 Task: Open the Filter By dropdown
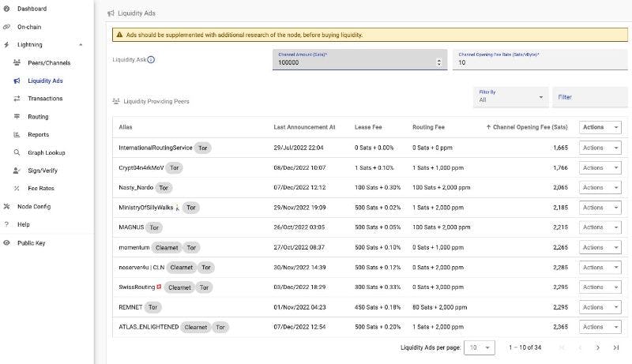(510, 97)
